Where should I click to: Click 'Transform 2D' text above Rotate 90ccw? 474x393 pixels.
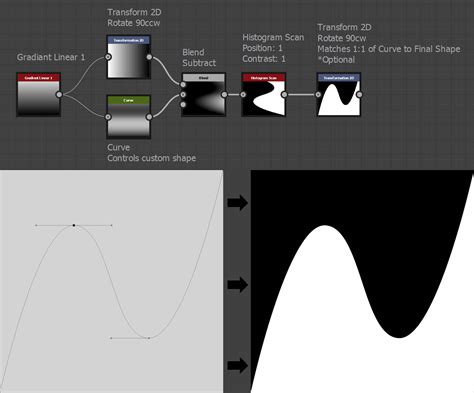click(x=134, y=12)
